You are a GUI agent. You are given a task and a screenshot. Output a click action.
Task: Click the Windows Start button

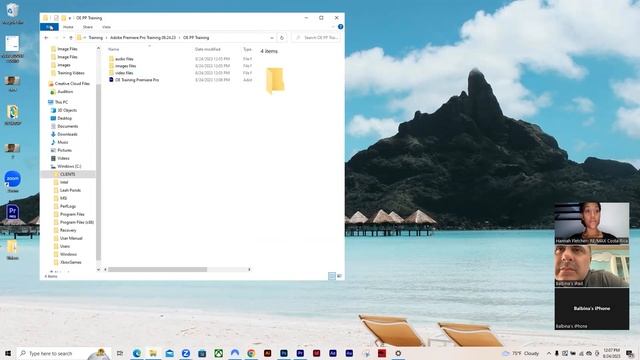[x=8, y=353]
